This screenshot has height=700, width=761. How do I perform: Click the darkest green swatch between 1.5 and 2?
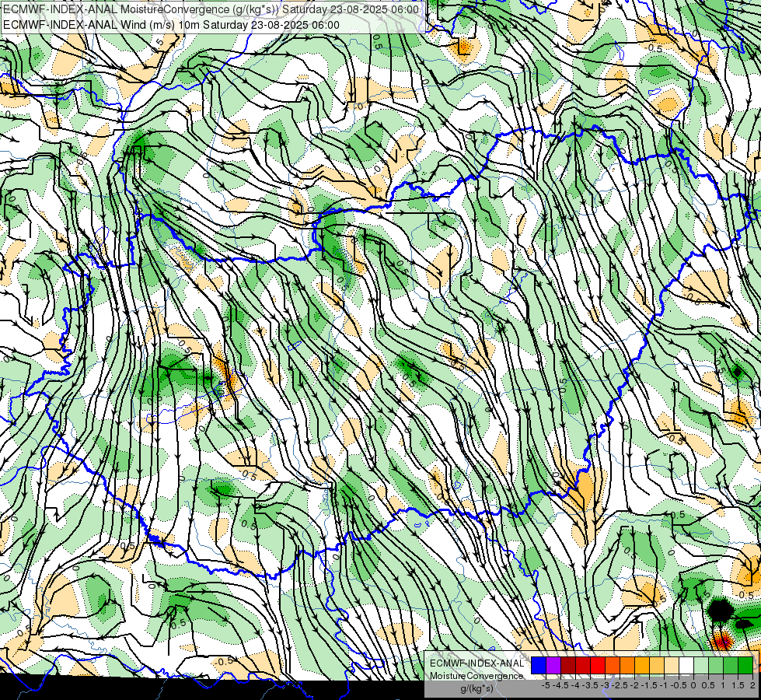click(745, 666)
